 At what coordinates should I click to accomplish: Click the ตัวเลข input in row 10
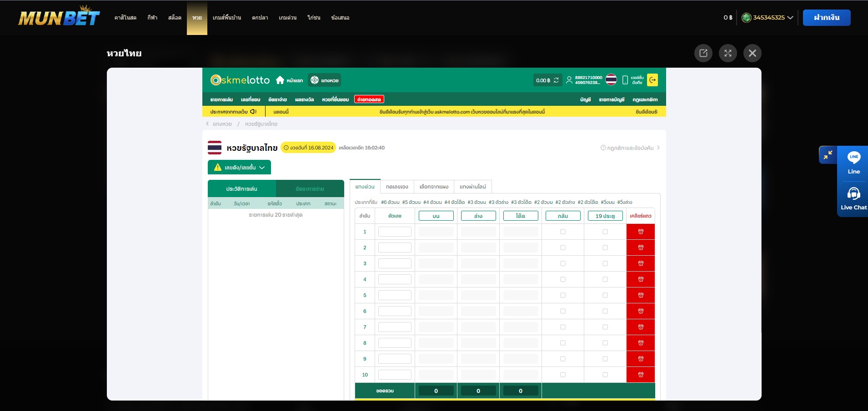(395, 375)
